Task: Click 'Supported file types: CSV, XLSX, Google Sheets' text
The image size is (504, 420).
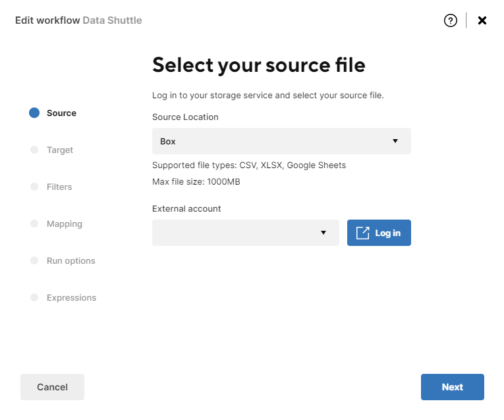Action: pyautogui.click(x=249, y=165)
